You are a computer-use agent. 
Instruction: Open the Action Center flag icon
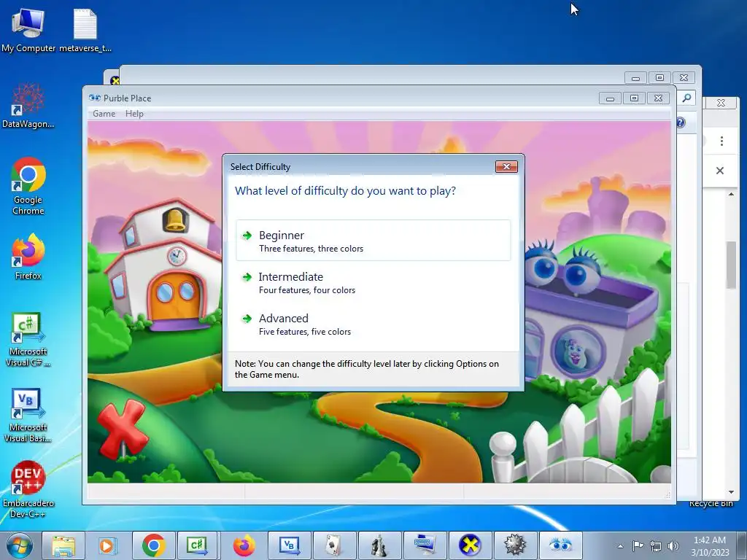pyautogui.click(x=638, y=545)
